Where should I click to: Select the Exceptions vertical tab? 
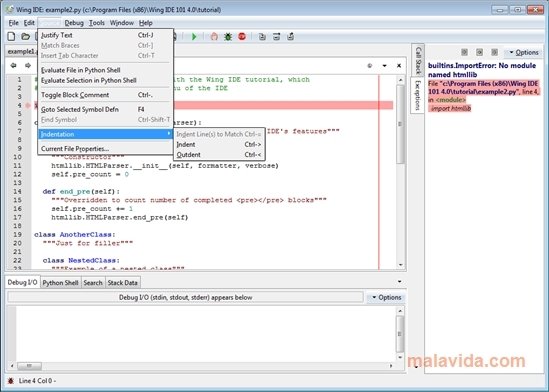pyautogui.click(x=417, y=95)
